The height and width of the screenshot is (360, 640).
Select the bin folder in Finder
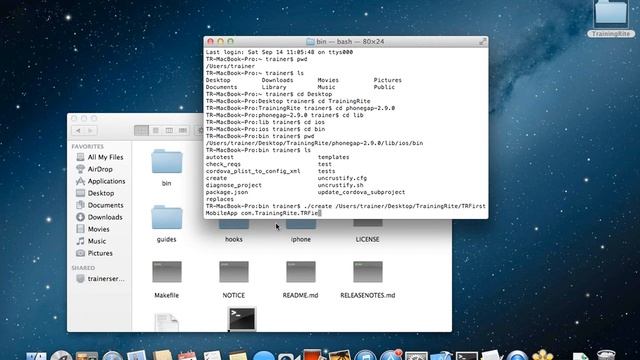[x=167, y=162]
